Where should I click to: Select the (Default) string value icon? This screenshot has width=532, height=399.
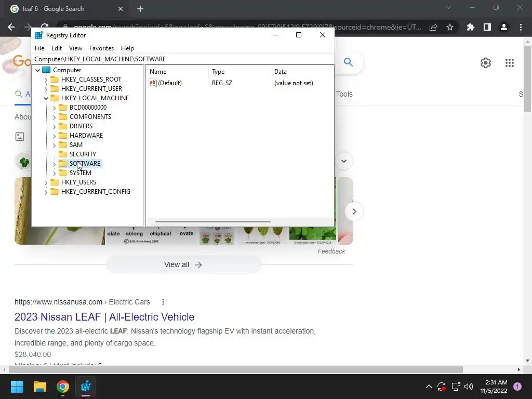pos(153,83)
